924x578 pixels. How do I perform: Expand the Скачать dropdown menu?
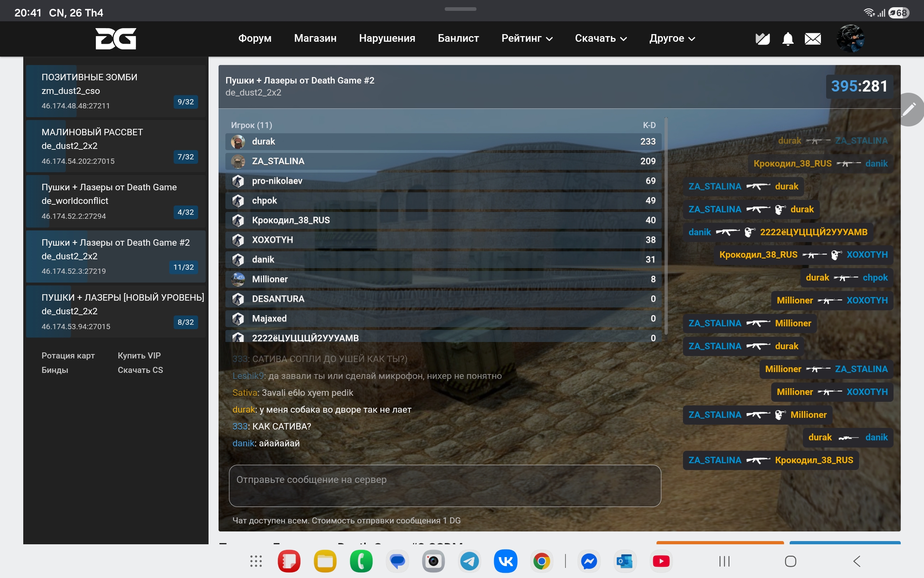pos(600,39)
